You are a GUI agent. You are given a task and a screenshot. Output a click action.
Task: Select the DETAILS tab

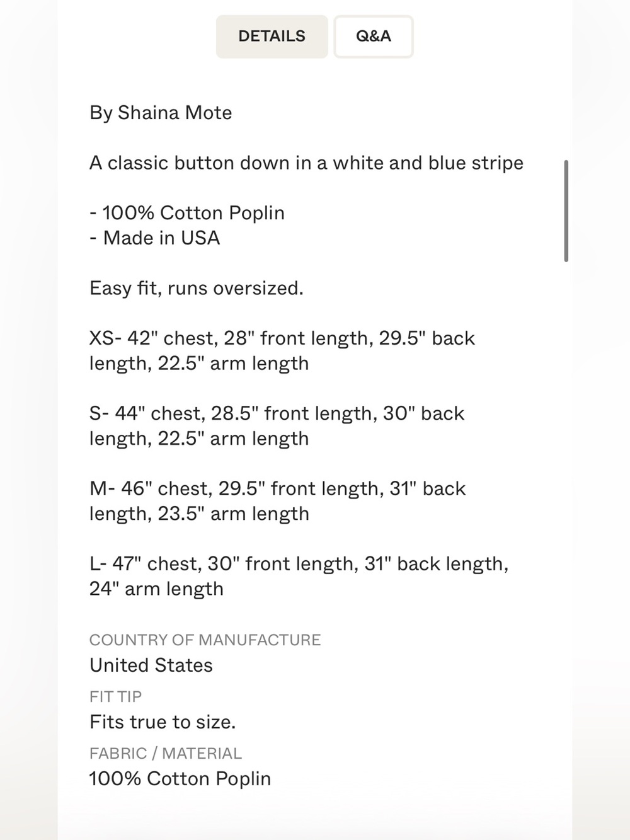coord(272,37)
